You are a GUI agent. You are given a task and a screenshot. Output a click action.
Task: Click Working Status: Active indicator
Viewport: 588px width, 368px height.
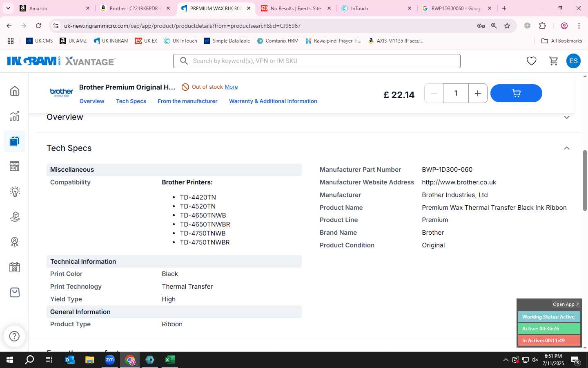[x=549, y=317]
